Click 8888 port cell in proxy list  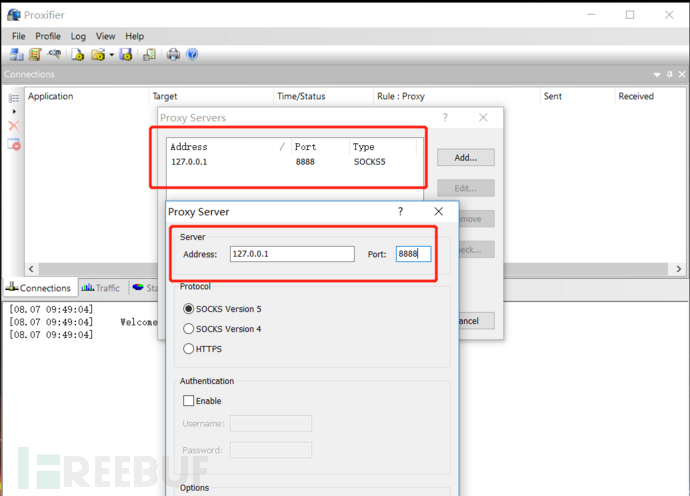tap(305, 162)
